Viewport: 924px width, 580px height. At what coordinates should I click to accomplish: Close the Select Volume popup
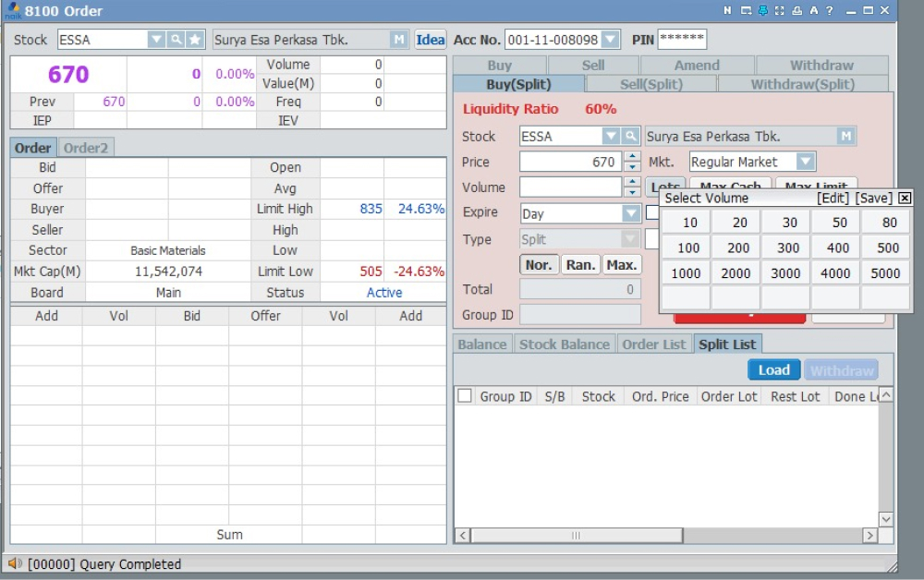[x=905, y=198]
